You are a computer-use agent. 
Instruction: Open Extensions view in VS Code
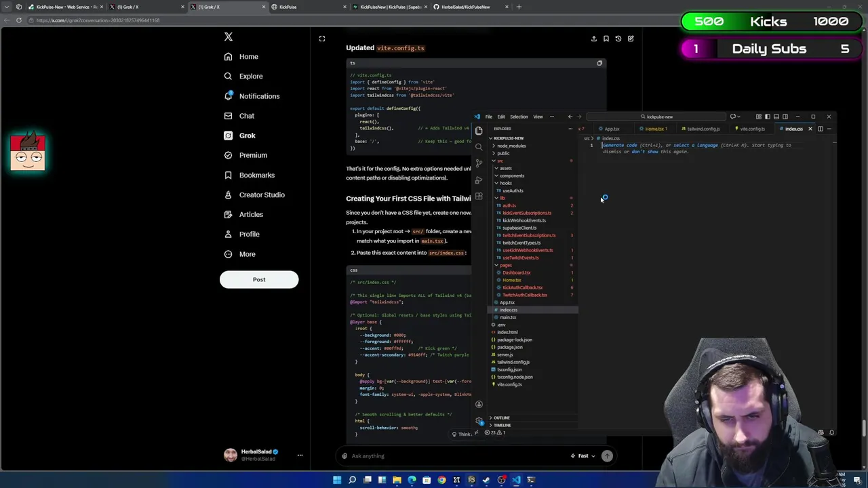point(479,197)
